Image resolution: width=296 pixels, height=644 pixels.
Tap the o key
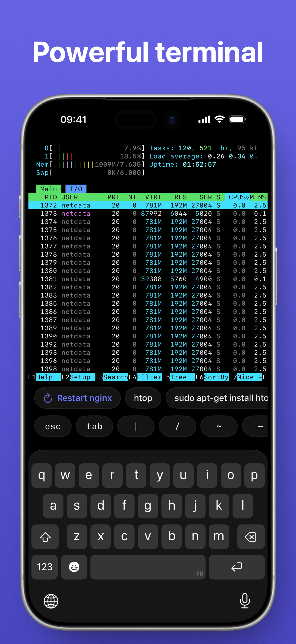pos(231,475)
